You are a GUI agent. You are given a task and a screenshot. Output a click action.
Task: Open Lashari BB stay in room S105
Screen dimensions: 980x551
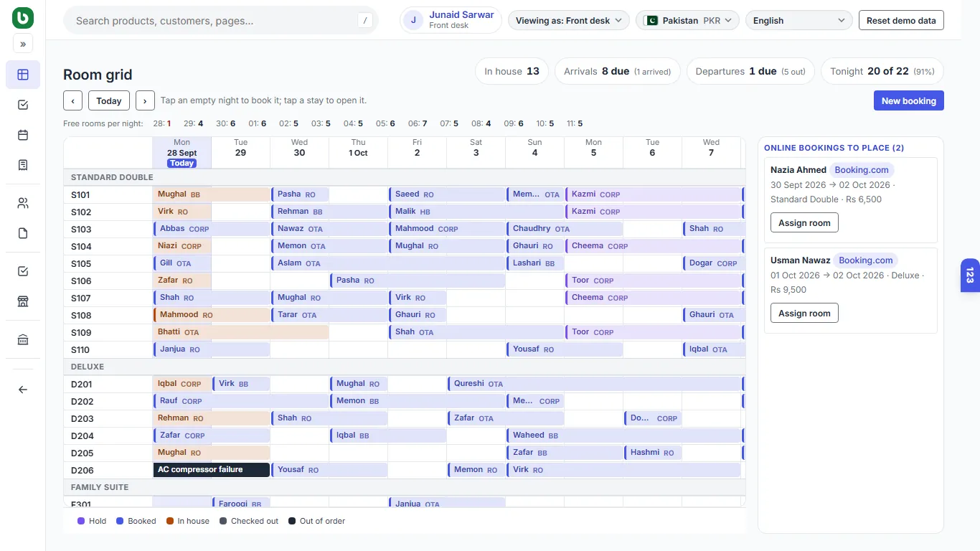(x=535, y=263)
